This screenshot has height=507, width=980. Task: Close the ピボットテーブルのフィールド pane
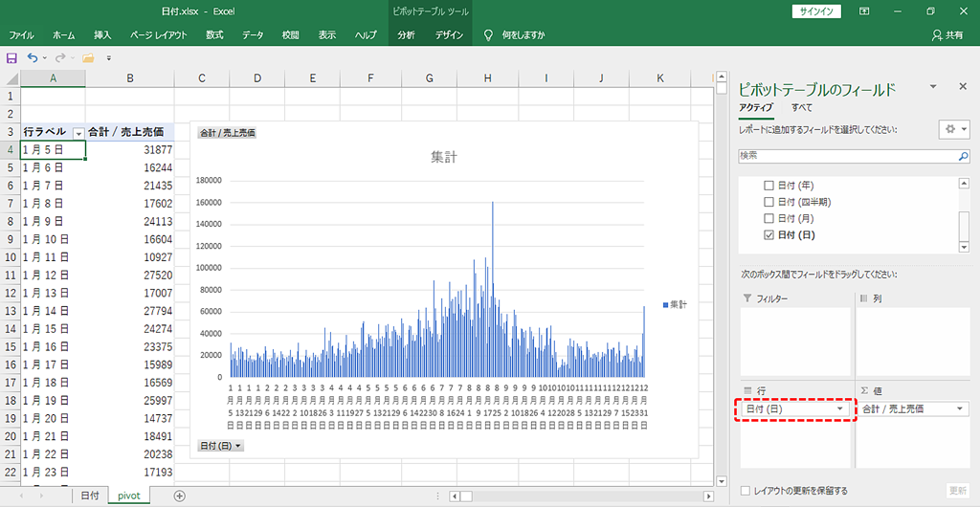pyautogui.click(x=963, y=86)
